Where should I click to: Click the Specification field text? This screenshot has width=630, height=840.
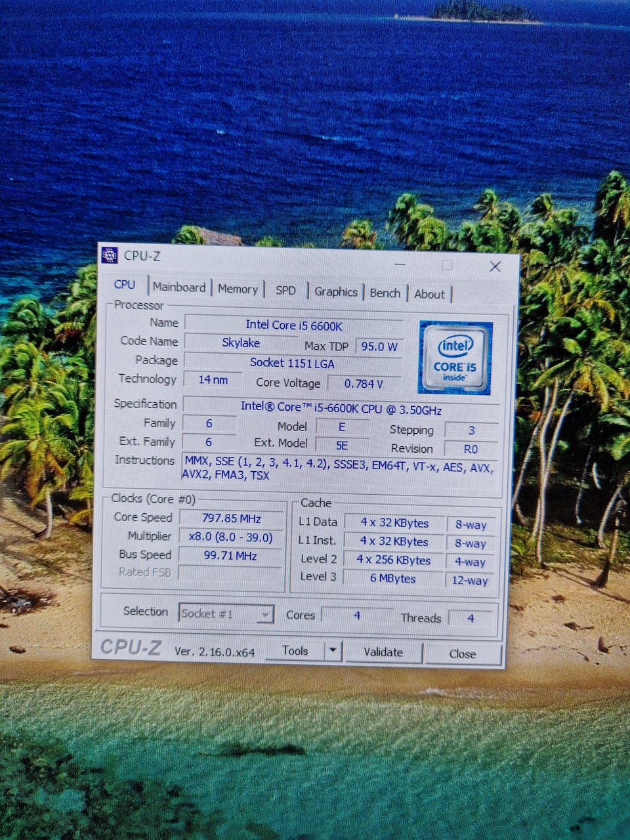pyautogui.click(x=340, y=408)
